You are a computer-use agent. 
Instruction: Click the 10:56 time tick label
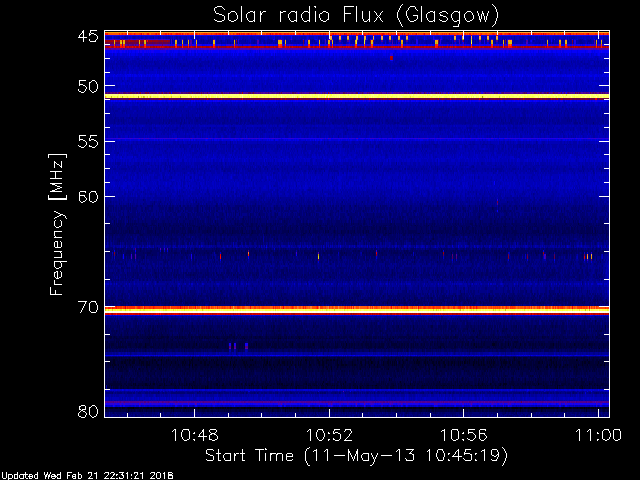[463, 435]
